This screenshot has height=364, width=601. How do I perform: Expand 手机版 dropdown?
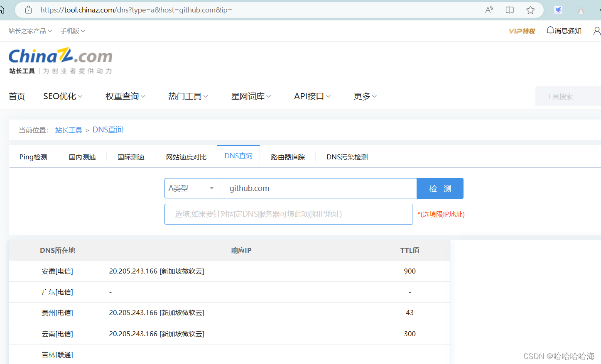tap(73, 31)
